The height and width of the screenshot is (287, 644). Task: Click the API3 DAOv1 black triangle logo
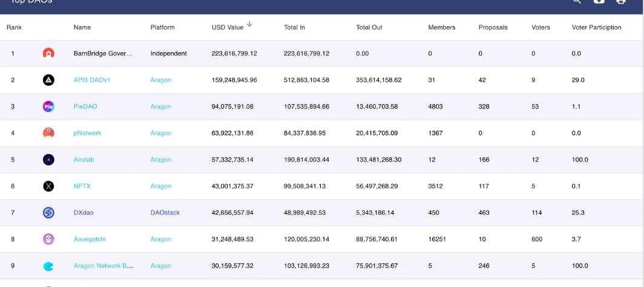click(48, 80)
